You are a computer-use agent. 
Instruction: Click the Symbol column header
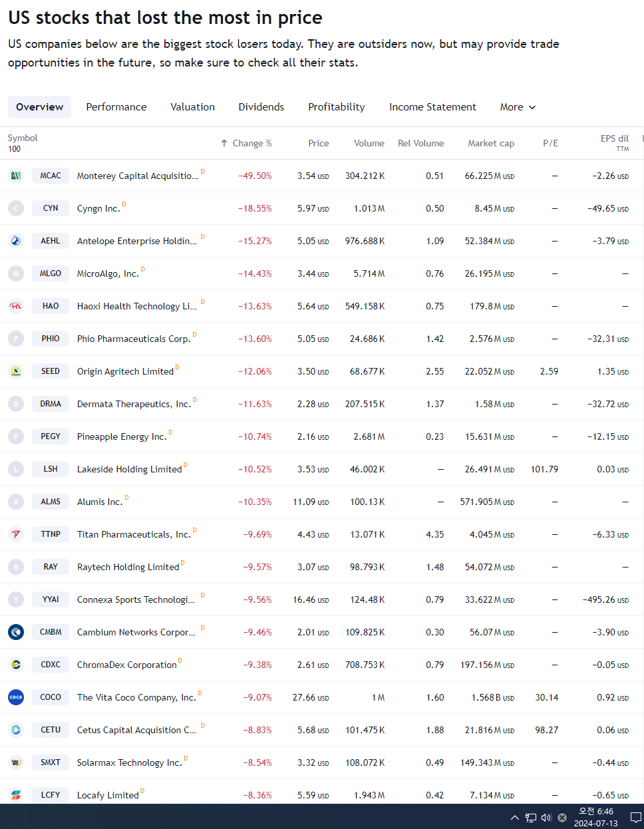[x=23, y=138]
